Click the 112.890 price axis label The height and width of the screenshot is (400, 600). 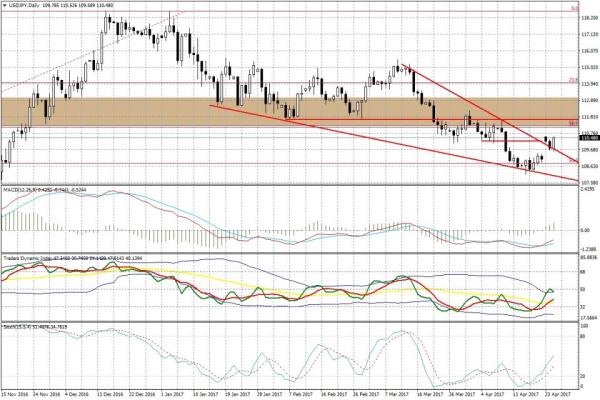[x=589, y=100]
